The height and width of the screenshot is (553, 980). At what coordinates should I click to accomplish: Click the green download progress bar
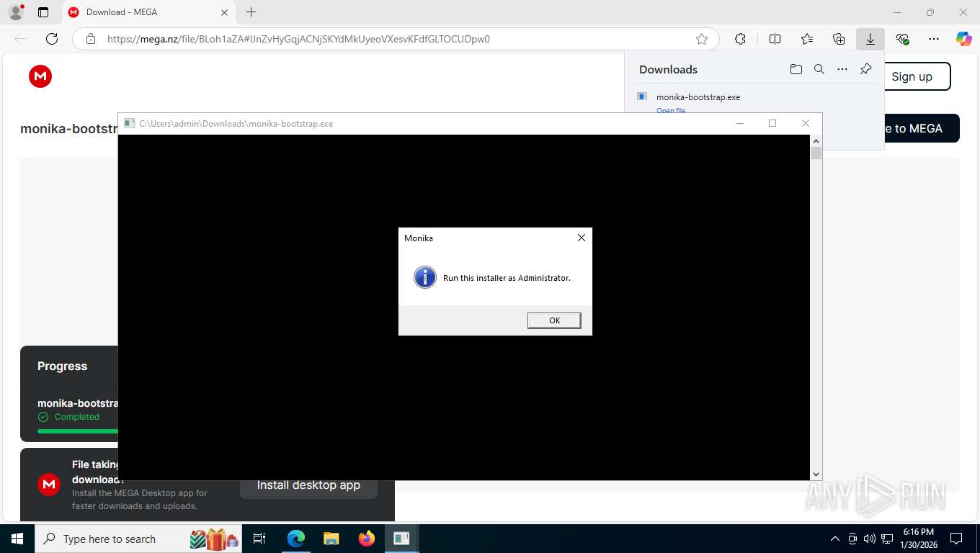point(78,431)
